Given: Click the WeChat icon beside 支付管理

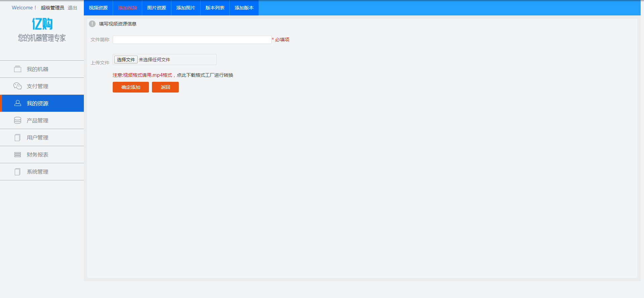Looking at the screenshot, I should click(17, 86).
